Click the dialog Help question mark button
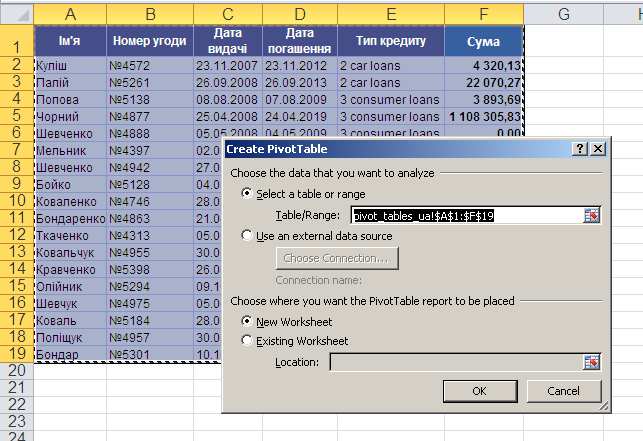This screenshot has height=441, width=643. pos(580,148)
